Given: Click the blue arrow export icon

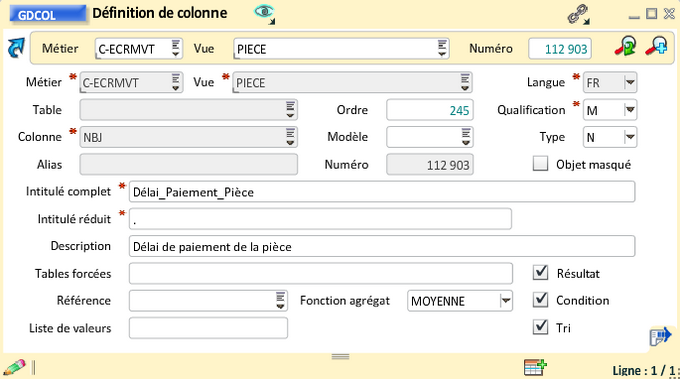Looking at the screenshot, I should [x=660, y=336].
